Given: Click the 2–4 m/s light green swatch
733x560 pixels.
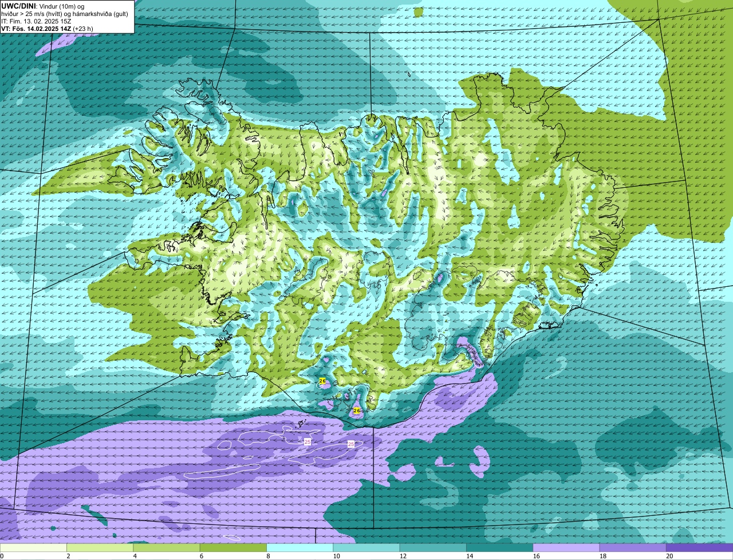Looking at the screenshot, I should [100, 547].
